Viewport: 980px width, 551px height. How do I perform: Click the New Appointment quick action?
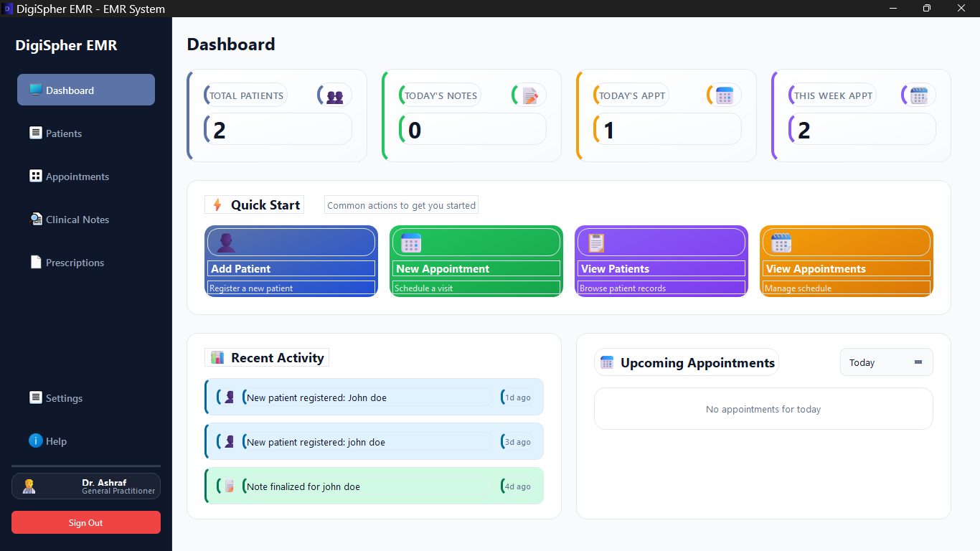pyautogui.click(x=476, y=261)
